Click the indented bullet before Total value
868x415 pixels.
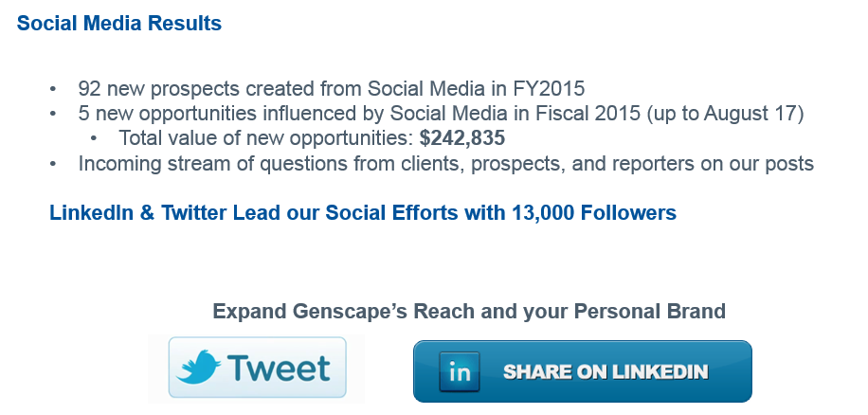tap(95, 139)
